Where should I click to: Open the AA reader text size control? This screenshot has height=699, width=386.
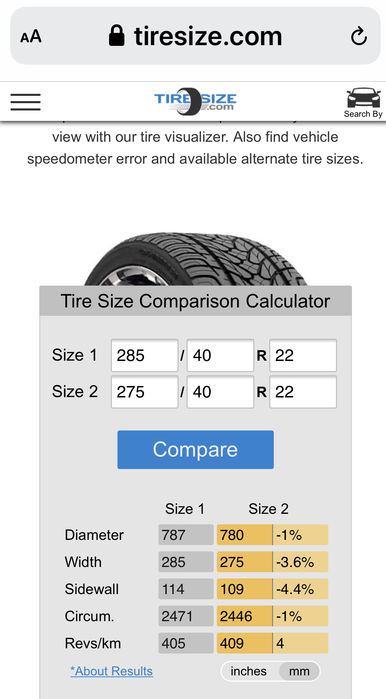click(x=31, y=37)
